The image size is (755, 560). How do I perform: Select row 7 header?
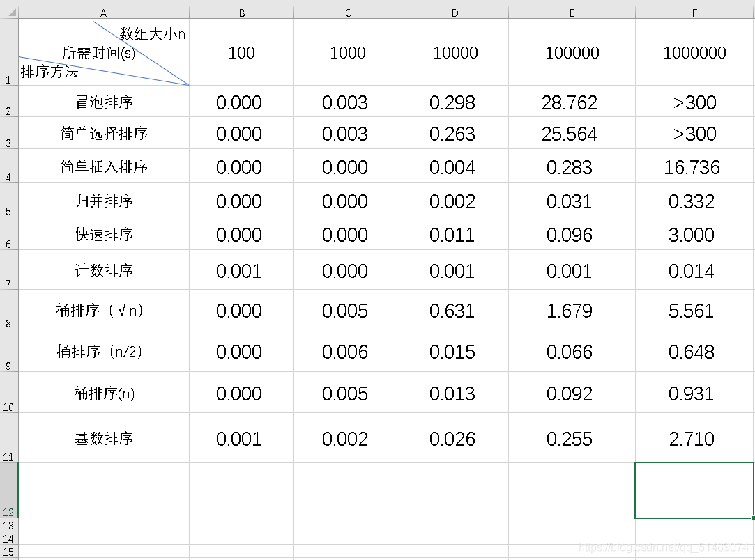click(x=8, y=270)
